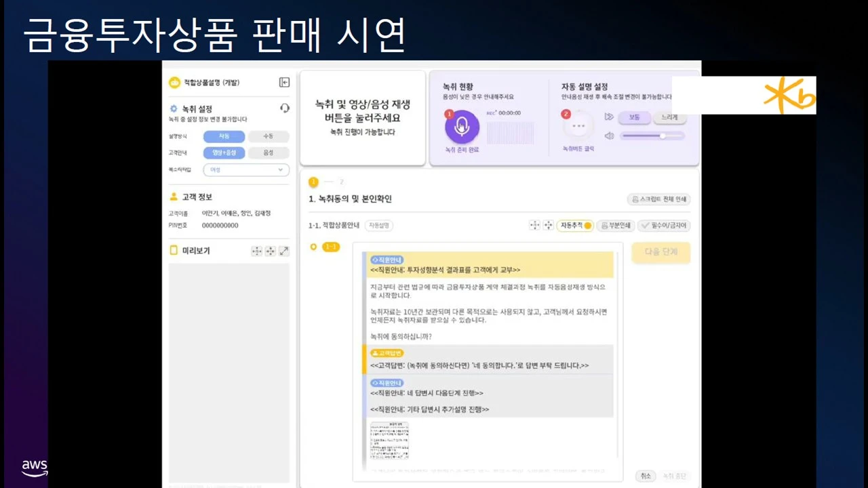Toggle the 자동추적 switch
The image size is (868, 488).
(x=587, y=226)
